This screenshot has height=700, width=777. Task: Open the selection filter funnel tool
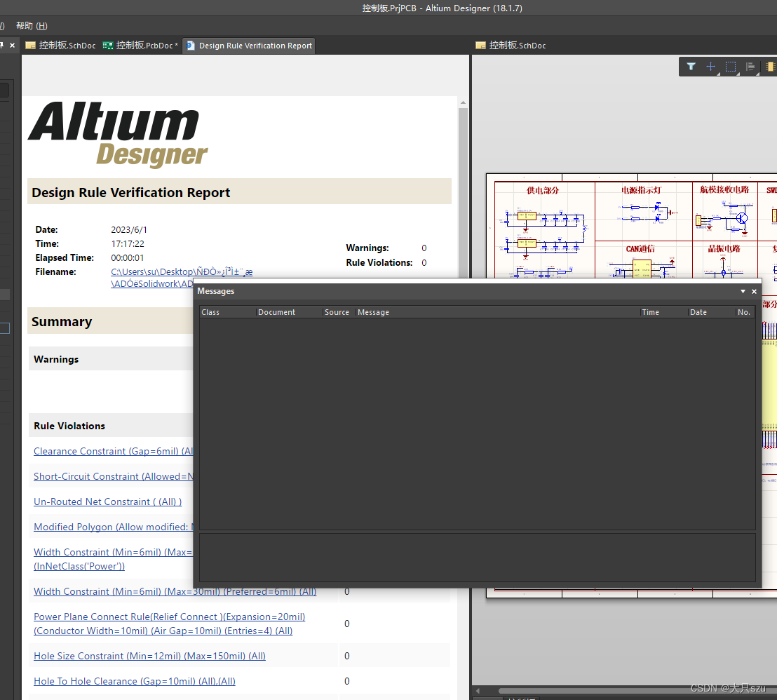691,67
